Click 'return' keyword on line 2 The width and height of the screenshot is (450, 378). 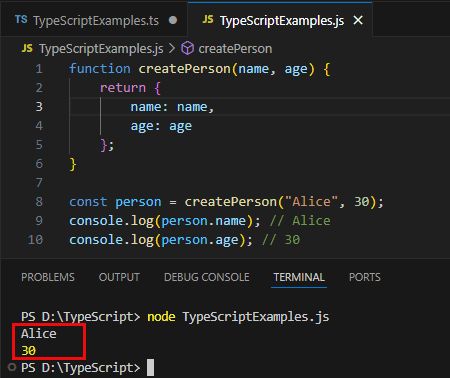coord(123,88)
